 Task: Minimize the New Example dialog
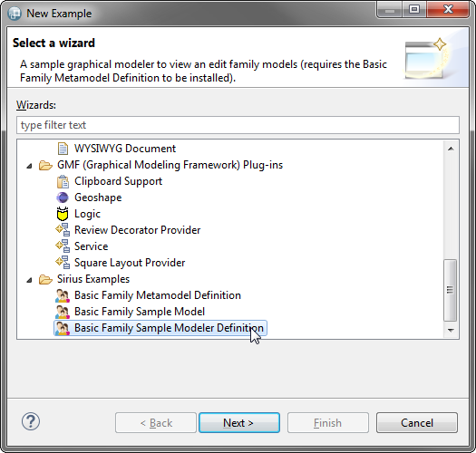coord(390,10)
